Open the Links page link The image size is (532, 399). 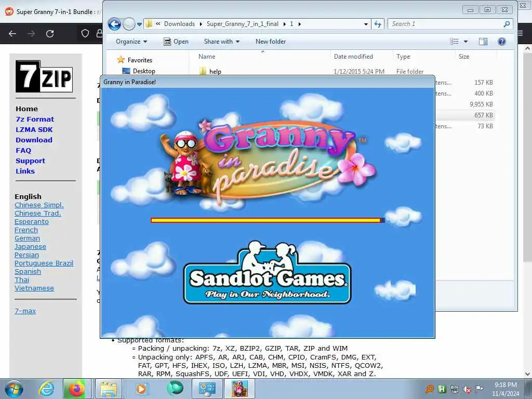tap(25, 171)
